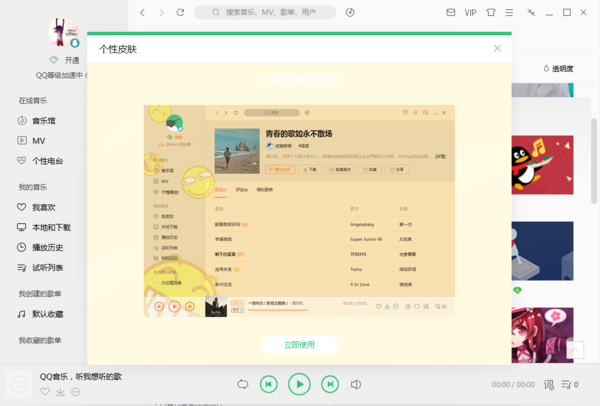Skip to the next track
Viewport: 600px width, 406px height.
pyautogui.click(x=329, y=384)
